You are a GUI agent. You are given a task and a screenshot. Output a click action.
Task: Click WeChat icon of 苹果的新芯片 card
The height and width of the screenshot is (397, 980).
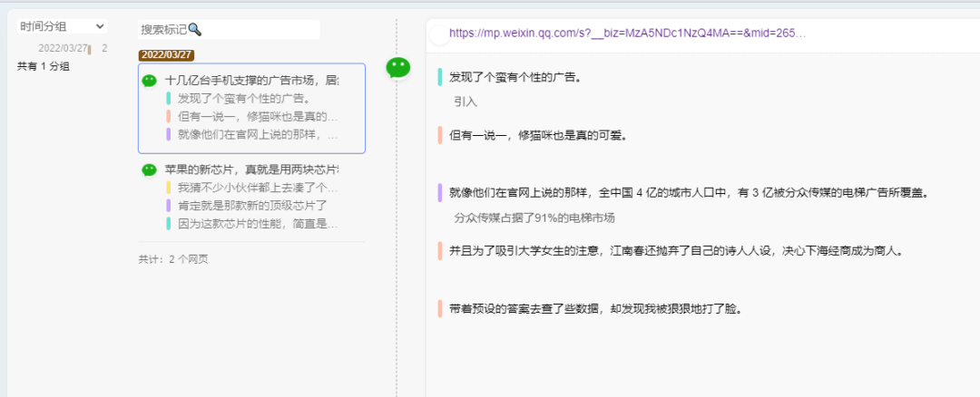click(x=149, y=169)
